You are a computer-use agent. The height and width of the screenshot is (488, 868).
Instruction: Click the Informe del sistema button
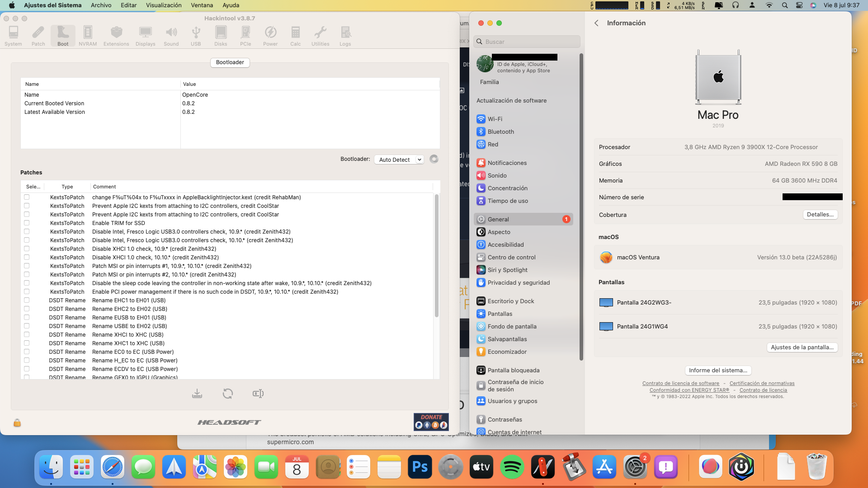pos(718,371)
